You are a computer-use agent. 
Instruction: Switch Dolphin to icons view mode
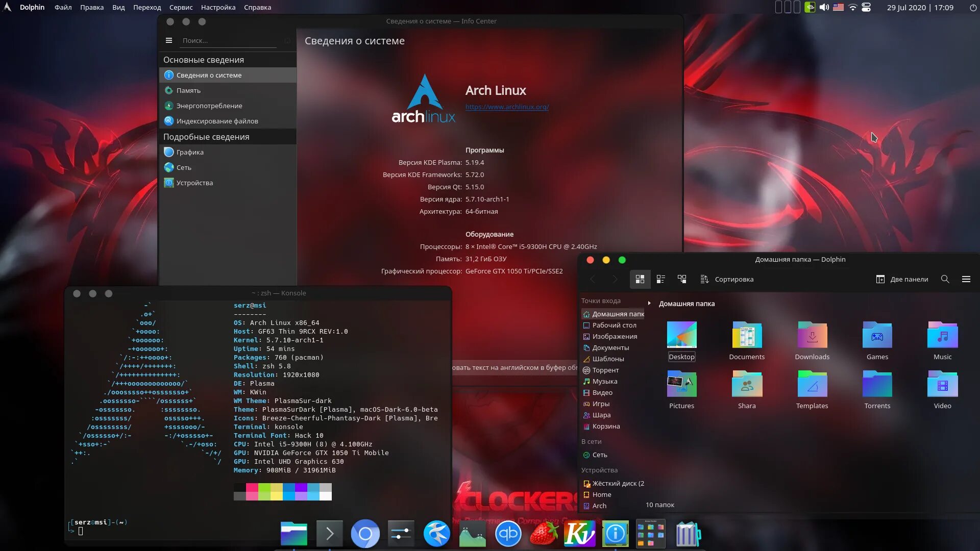[x=640, y=279]
